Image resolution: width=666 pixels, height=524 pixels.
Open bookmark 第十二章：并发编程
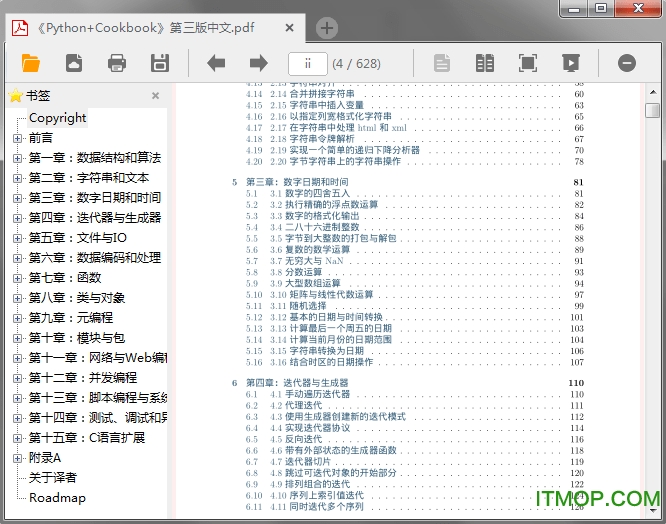[83, 378]
